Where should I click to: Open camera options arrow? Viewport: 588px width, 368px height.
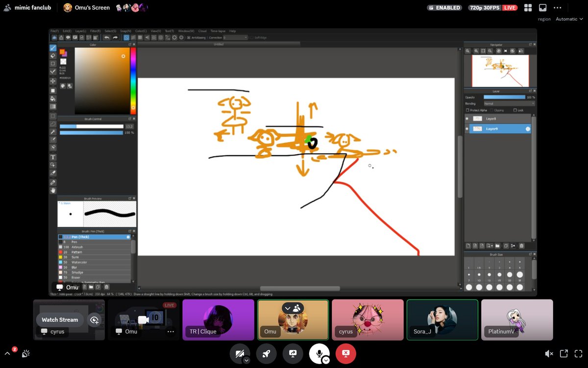(246, 360)
